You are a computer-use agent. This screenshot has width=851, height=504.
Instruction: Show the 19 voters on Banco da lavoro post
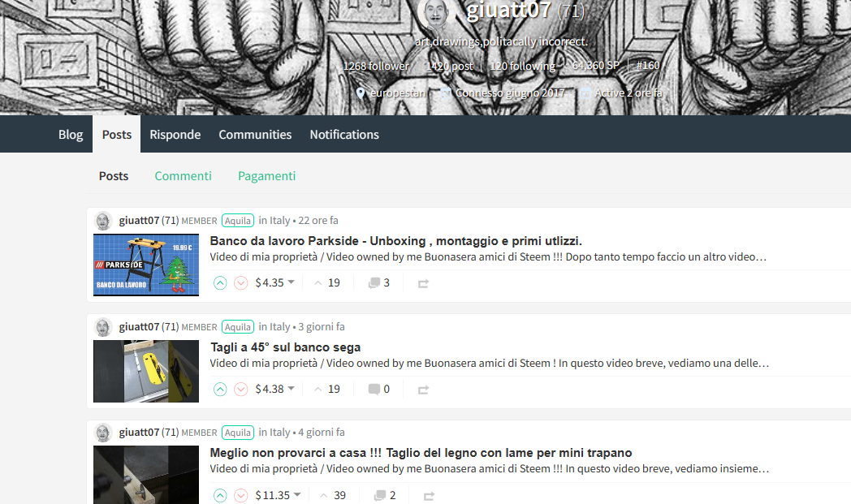(x=327, y=282)
